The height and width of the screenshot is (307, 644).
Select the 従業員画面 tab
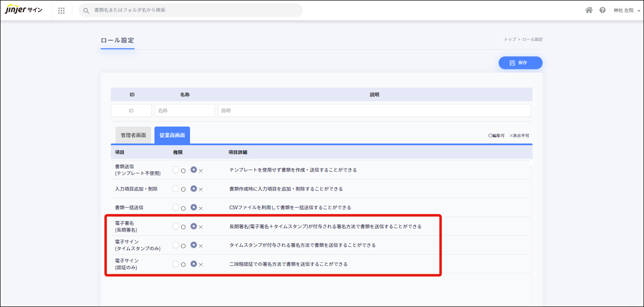pyautogui.click(x=172, y=135)
